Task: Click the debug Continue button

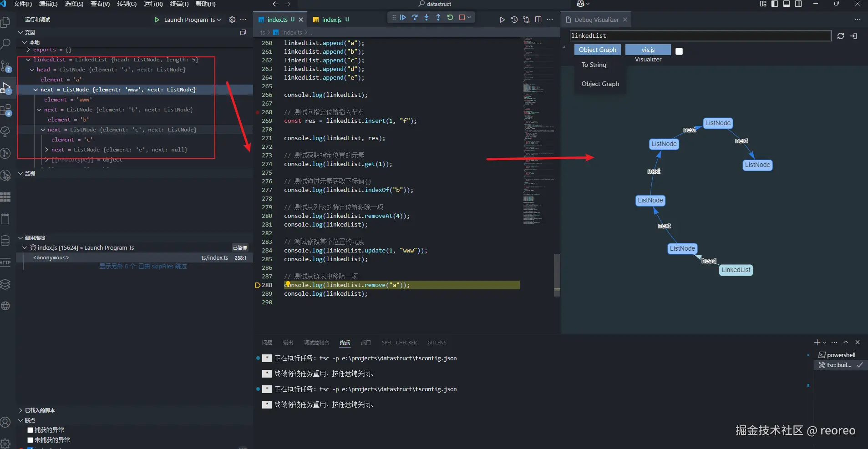Action: coord(403,17)
